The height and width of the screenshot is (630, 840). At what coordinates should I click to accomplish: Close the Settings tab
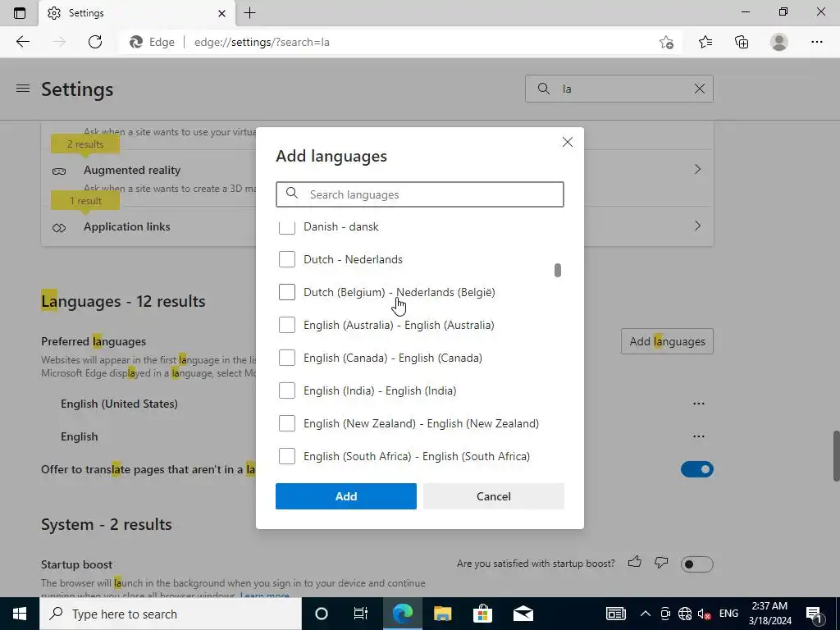[221, 13]
